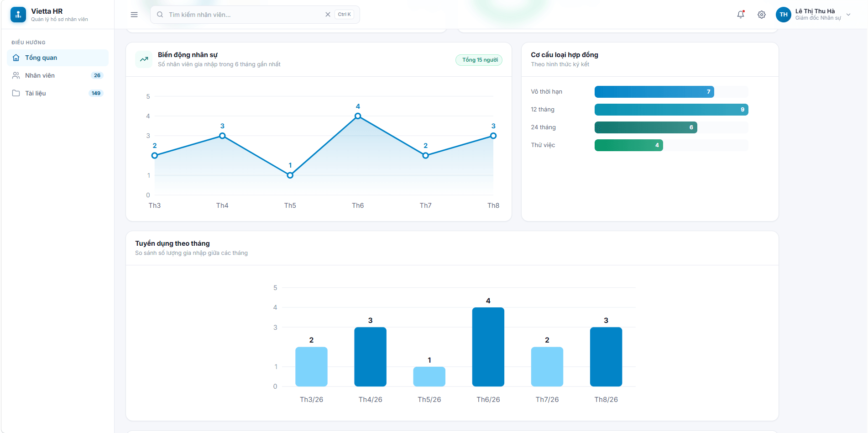This screenshot has width=868, height=433.
Task: Select the Thử việc bar showing 4
Action: (628, 145)
